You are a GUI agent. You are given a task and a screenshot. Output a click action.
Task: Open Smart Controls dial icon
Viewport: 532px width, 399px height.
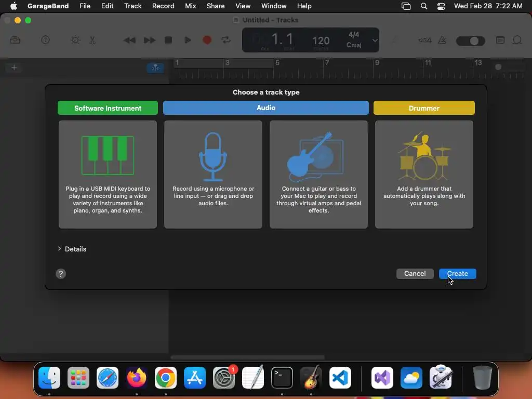coord(75,40)
